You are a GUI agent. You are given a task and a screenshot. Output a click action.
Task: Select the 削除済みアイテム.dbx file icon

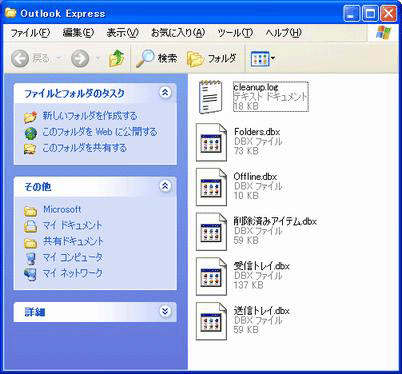211,232
